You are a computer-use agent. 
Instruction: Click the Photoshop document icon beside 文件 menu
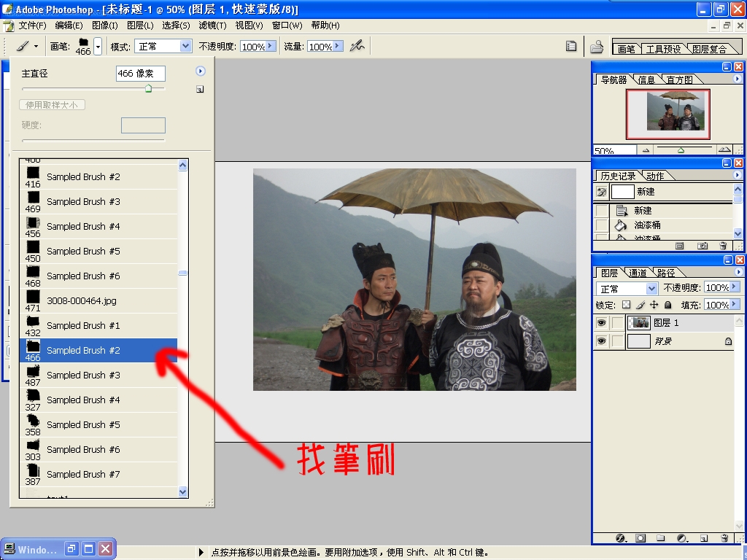pos(8,26)
